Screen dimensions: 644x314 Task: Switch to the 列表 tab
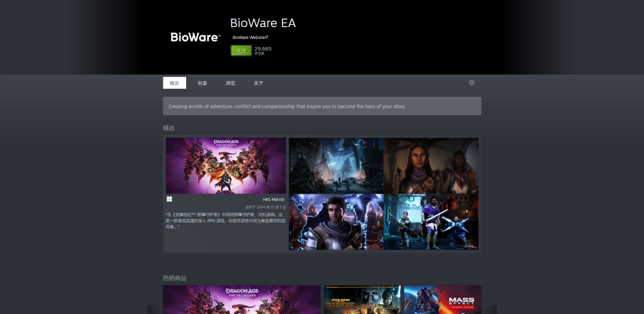pos(203,83)
